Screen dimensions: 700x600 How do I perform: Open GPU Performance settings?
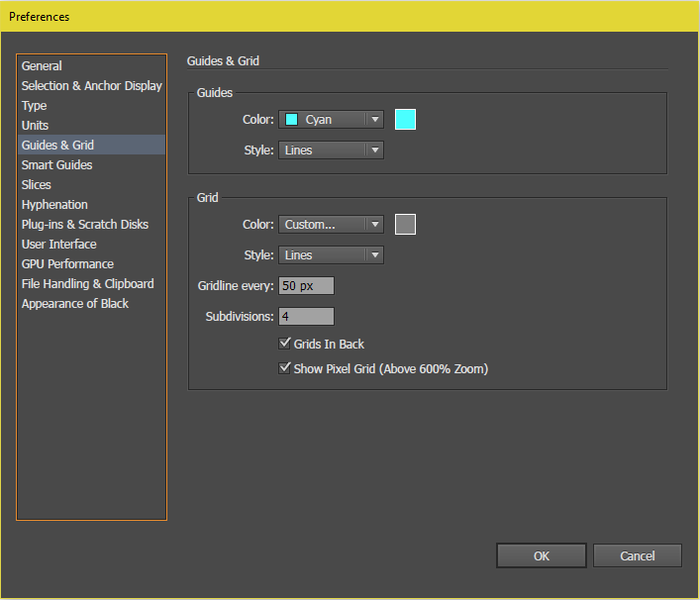67,264
